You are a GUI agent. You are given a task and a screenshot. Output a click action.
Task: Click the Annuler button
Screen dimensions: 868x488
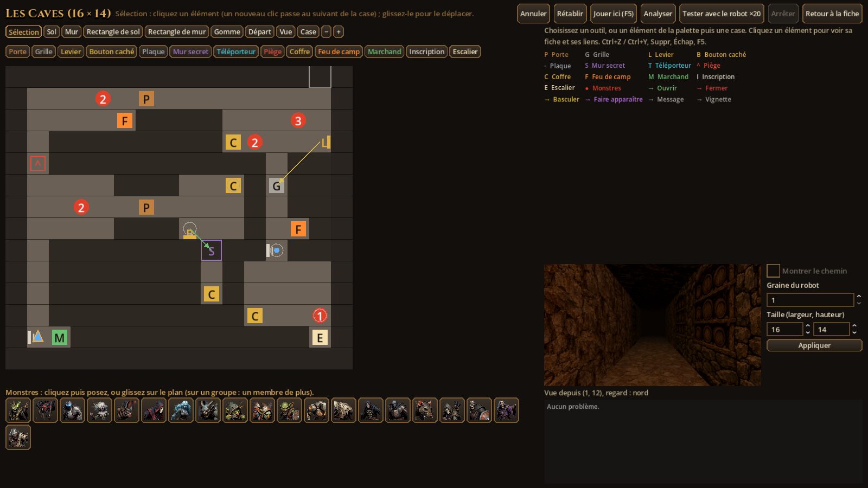pos(533,14)
